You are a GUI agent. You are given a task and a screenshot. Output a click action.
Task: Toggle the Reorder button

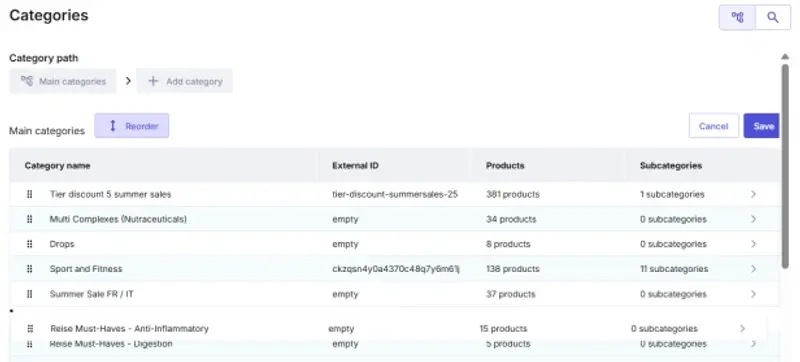click(132, 126)
